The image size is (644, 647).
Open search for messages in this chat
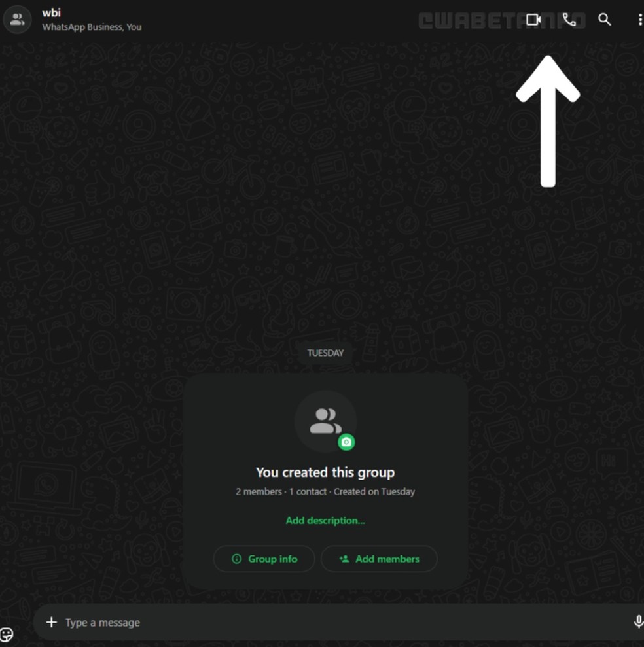pyautogui.click(x=603, y=19)
